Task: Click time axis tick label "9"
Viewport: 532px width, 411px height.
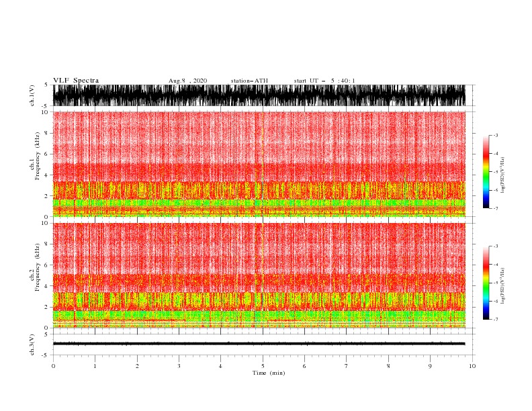Action: tap(430, 366)
